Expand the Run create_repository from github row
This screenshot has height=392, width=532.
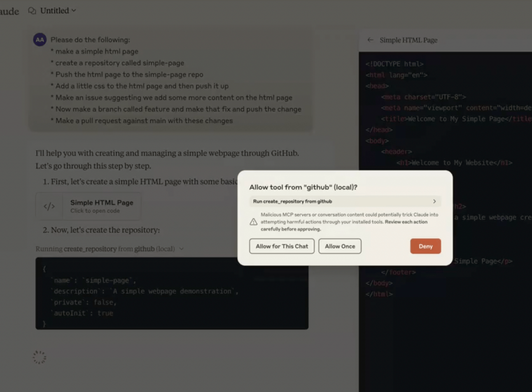point(345,201)
